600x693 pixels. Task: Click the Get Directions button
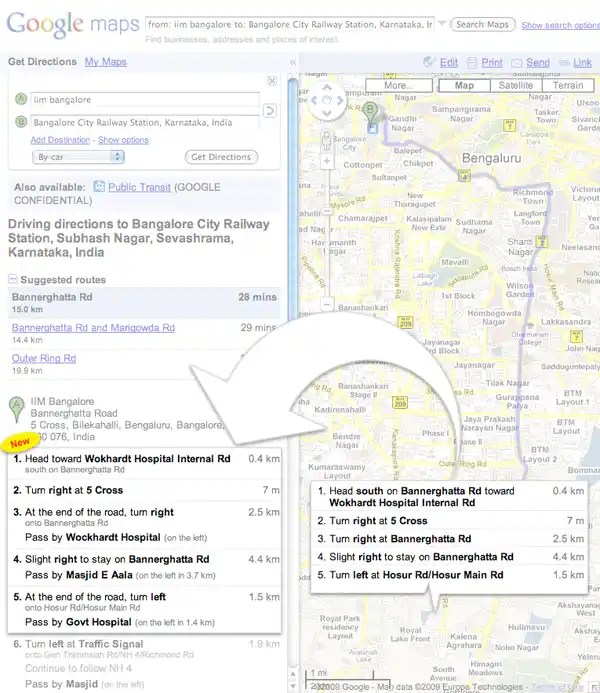click(x=221, y=157)
